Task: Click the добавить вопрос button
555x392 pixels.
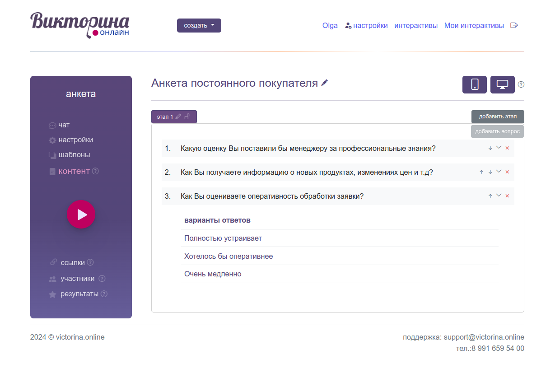Action: [x=498, y=131]
